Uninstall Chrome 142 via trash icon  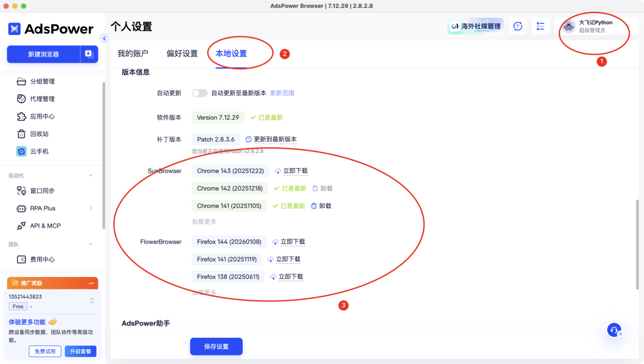pyautogui.click(x=315, y=188)
